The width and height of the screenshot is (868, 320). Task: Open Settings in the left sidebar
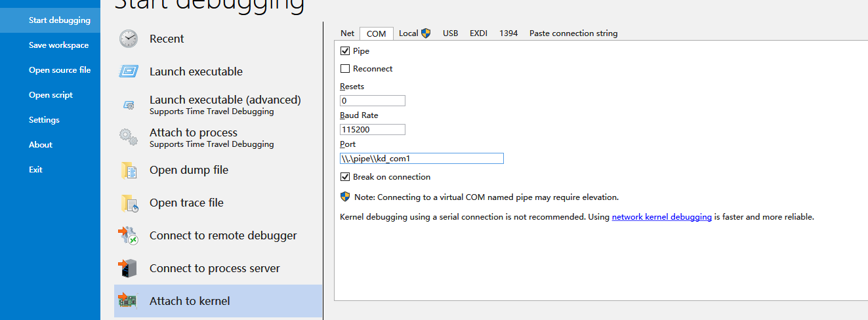pos(44,120)
